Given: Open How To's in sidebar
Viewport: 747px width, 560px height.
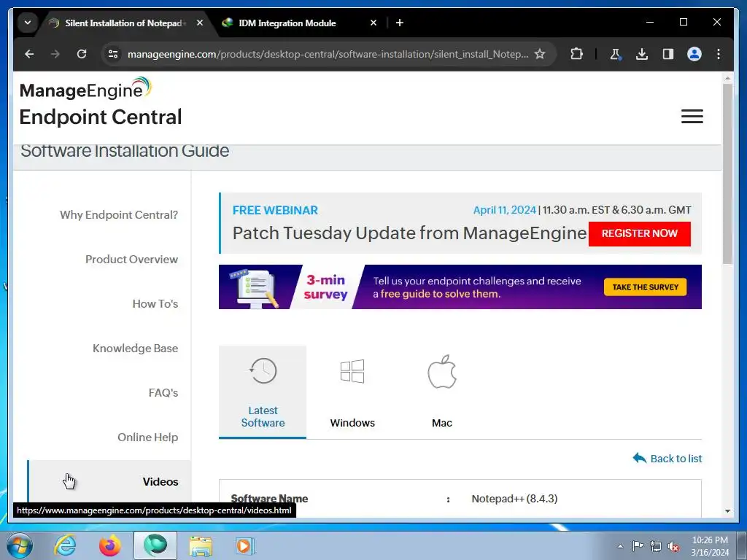Looking at the screenshot, I should tap(155, 304).
